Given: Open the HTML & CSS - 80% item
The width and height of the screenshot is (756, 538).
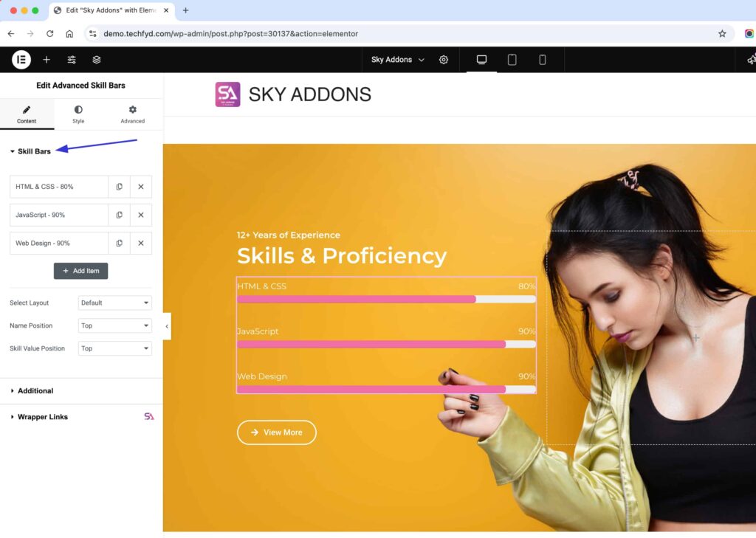Looking at the screenshot, I should click(x=59, y=187).
